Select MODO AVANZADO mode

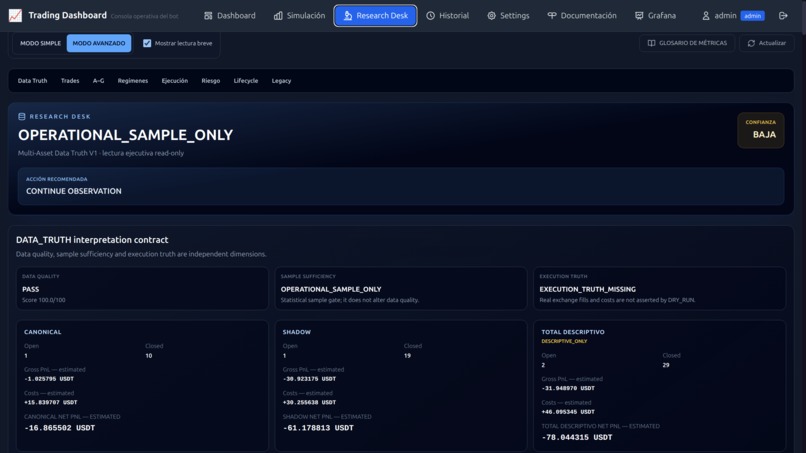pos(99,43)
